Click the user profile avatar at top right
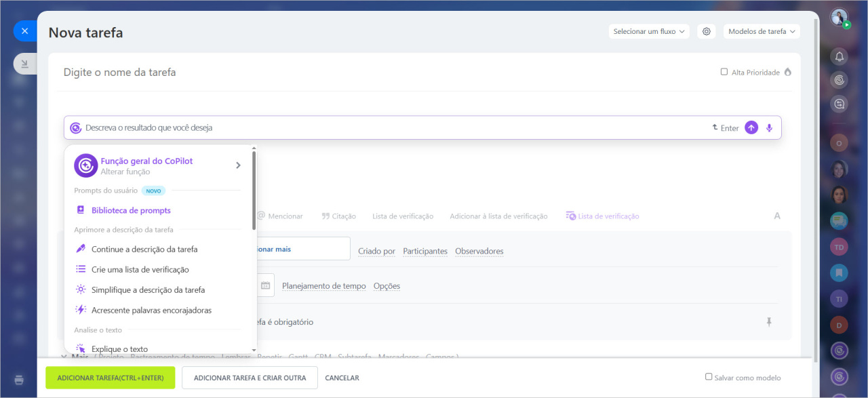 [x=840, y=17]
